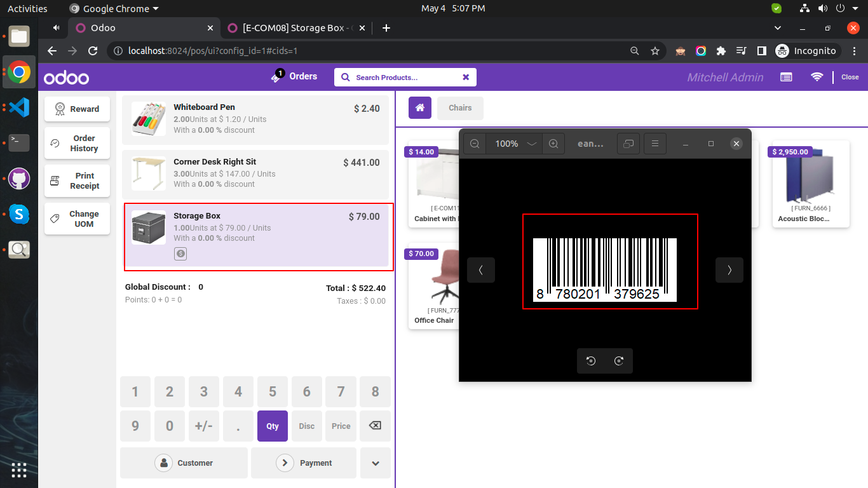
Task: Tap numpad key 4
Action: click(x=238, y=392)
